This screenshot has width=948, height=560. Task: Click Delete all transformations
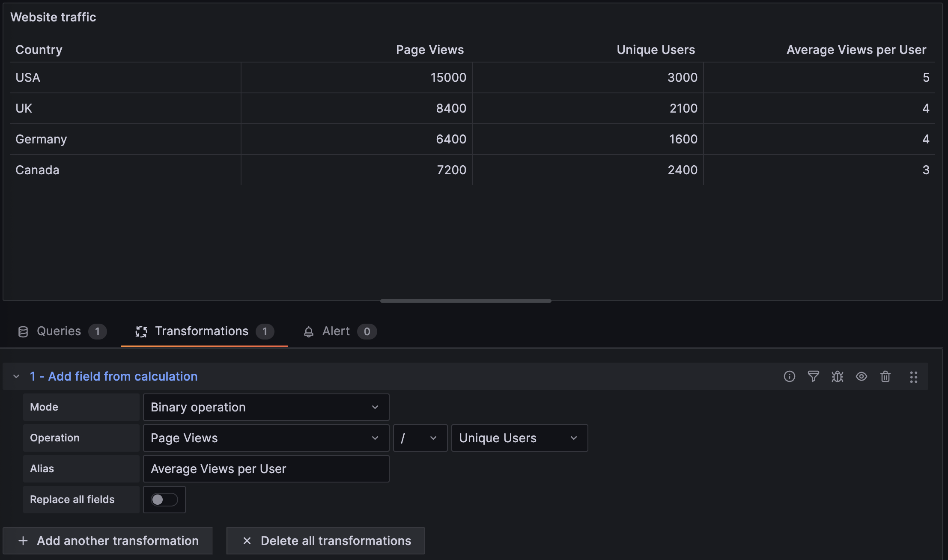point(325,541)
